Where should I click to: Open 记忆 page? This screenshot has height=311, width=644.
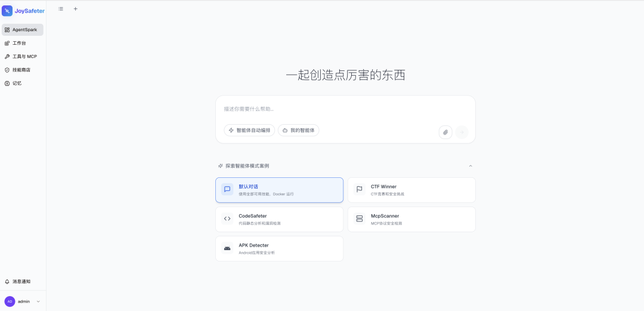(23, 83)
